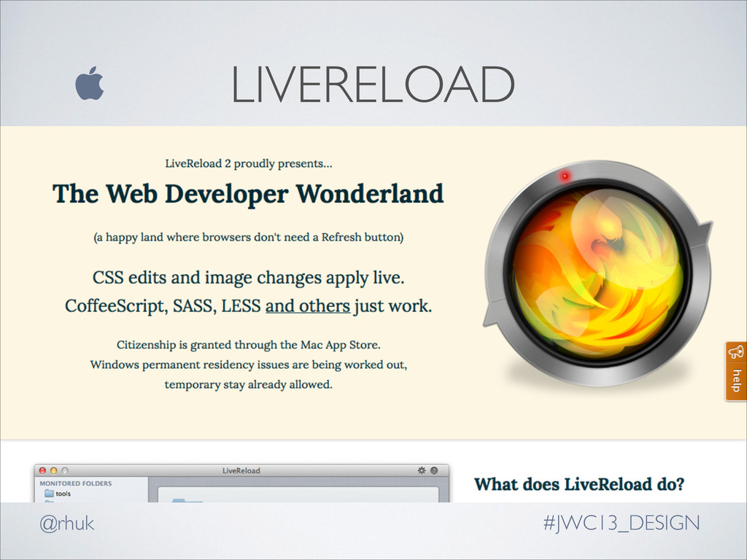Click the red close button of LiveReload window
The width and height of the screenshot is (747, 560).
[42, 470]
